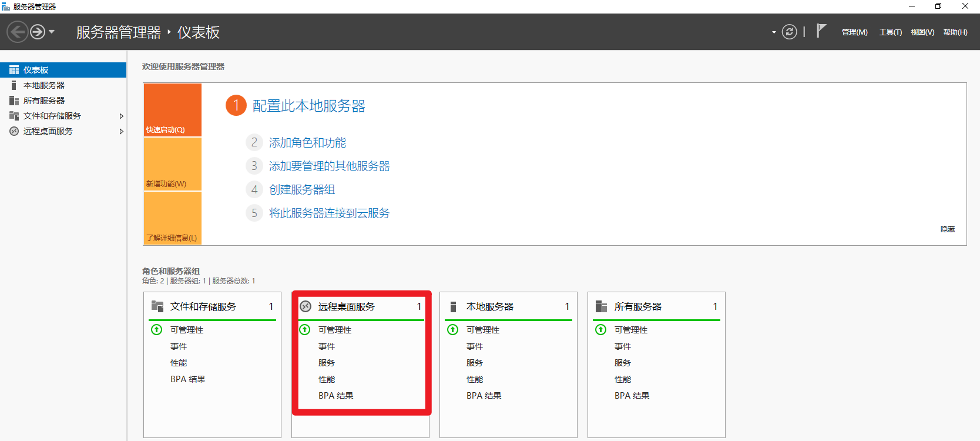Click green status icon in 文件和存储服务 tile

point(157,330)
